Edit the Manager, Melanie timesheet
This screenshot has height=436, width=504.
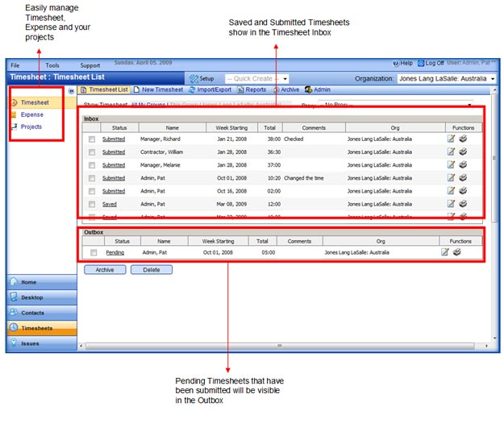tap(451, 164)
